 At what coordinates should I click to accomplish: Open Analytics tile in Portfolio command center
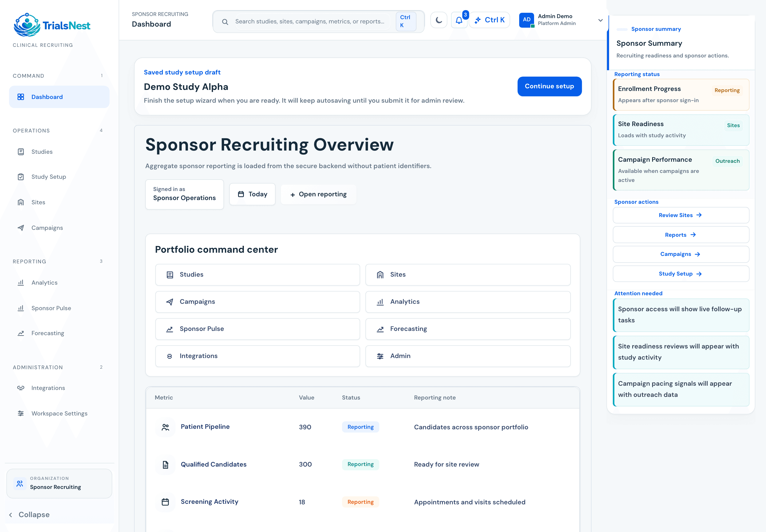coord(468,302)
